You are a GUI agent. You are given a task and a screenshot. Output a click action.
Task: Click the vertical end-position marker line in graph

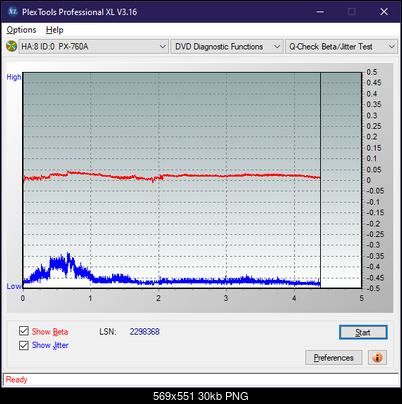pyautogui.click(x=320, y=180)
